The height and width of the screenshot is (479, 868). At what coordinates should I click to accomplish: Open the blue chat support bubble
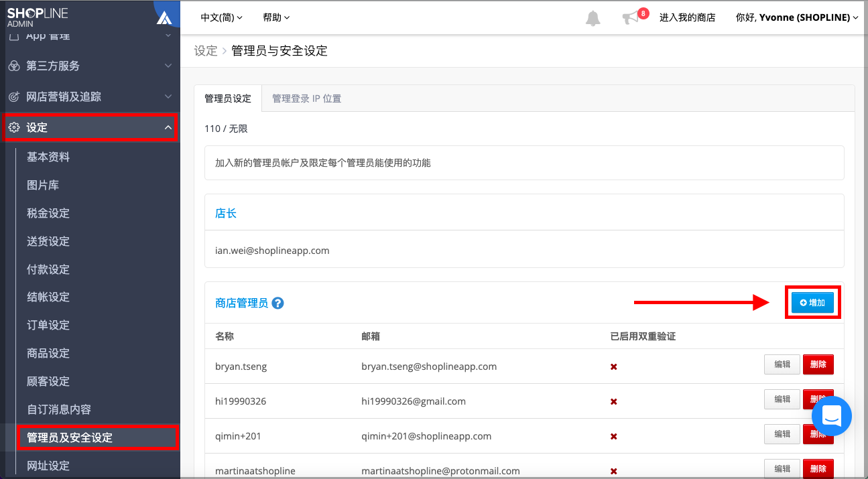[x=832, y=416]
